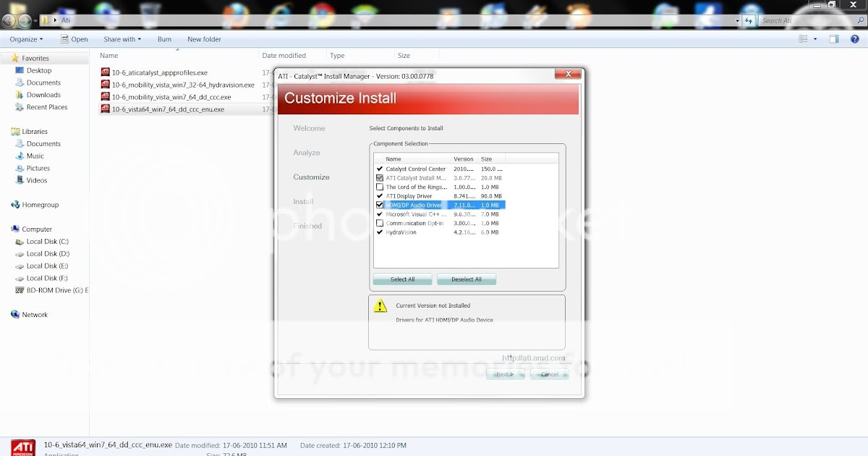
Task: Open Documents library in sidebar
Action: (43, 144)
